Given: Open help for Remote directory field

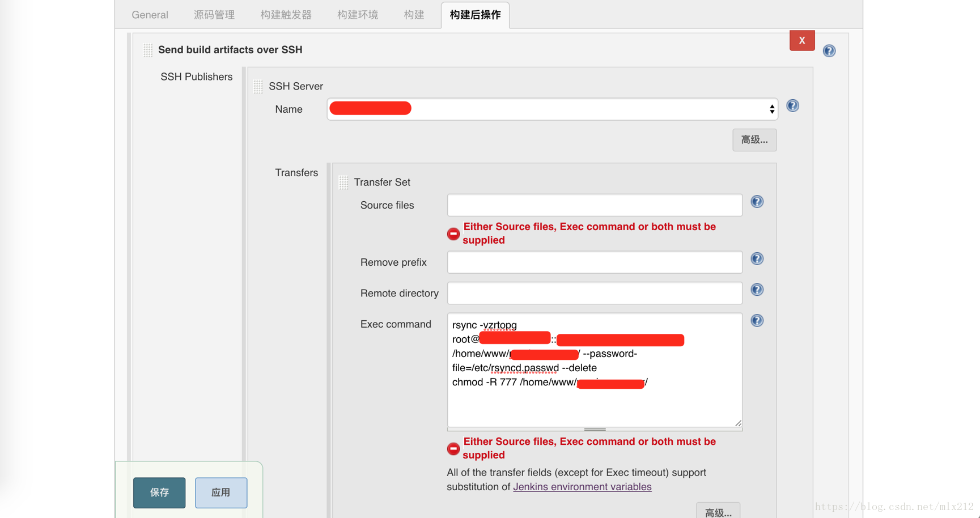Looking at the screenshot, I should [x=757, y=290].
